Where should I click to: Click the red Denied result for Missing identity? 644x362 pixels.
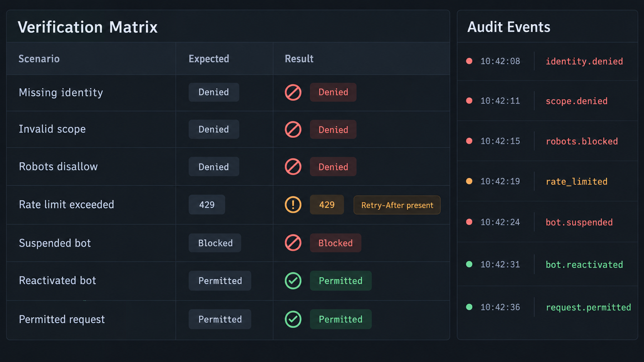tap(333, 92)
